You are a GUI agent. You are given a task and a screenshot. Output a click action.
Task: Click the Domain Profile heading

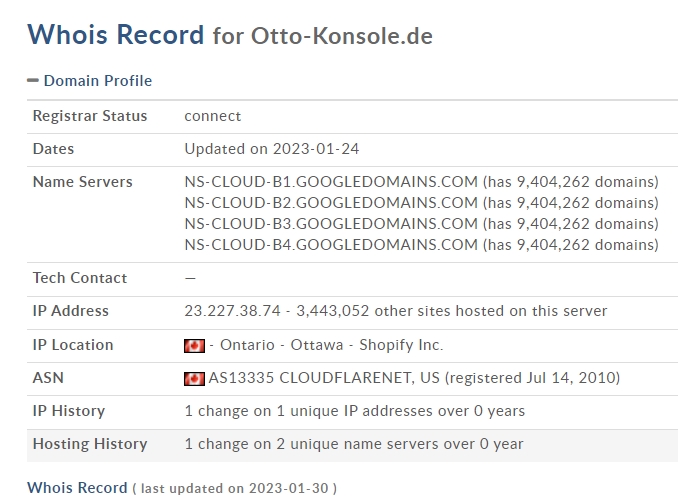98,81
